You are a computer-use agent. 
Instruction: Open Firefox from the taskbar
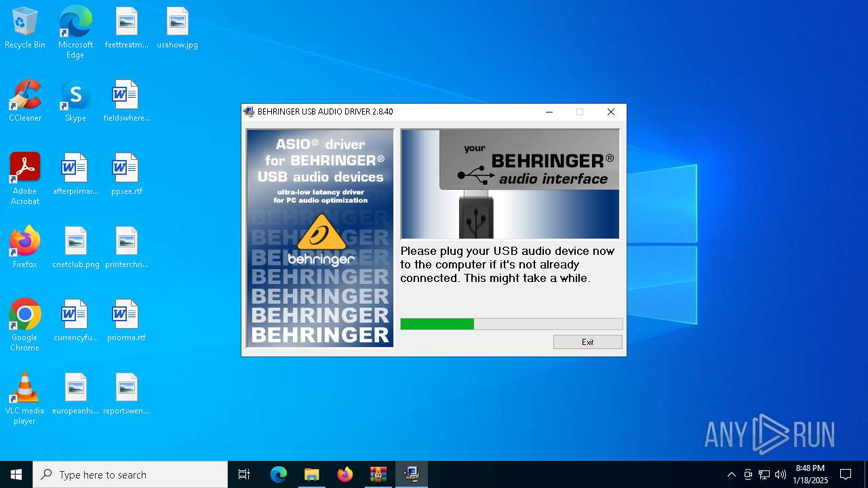click(345, 474)
